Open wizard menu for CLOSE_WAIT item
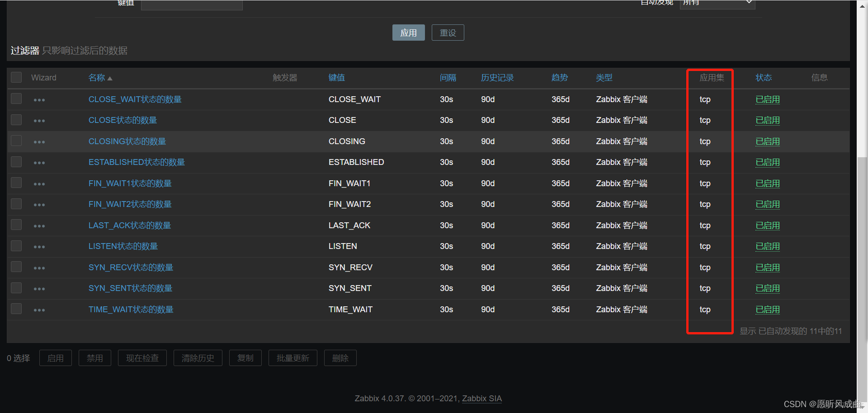868x413 pixels. point(39,100)
